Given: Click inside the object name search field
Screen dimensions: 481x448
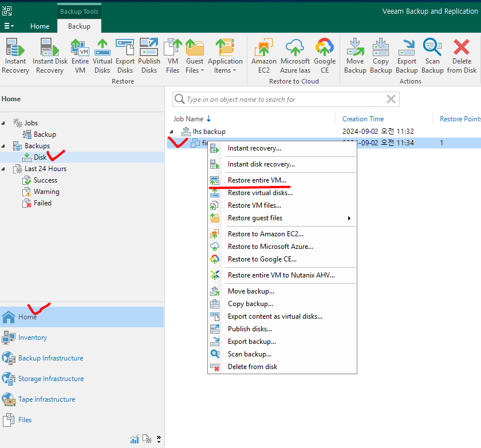Looking at the screenshot, I should [x=285, y=100].
